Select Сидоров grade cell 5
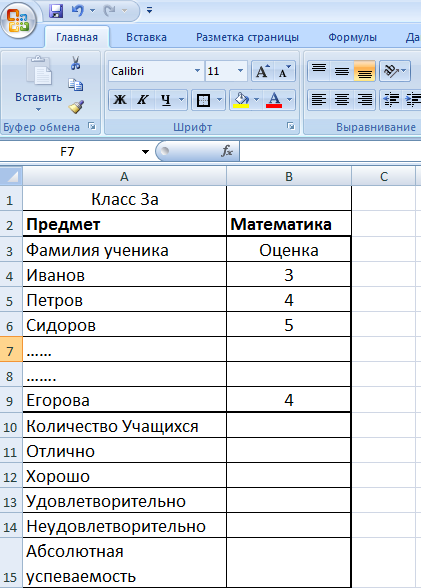421x588 pixels. pos(289,325)
